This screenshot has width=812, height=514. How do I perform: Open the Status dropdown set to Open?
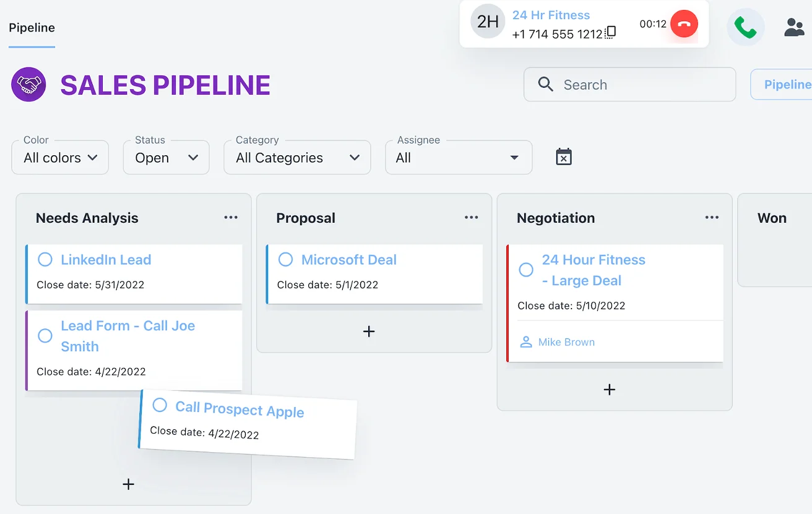tap(166, 158)
